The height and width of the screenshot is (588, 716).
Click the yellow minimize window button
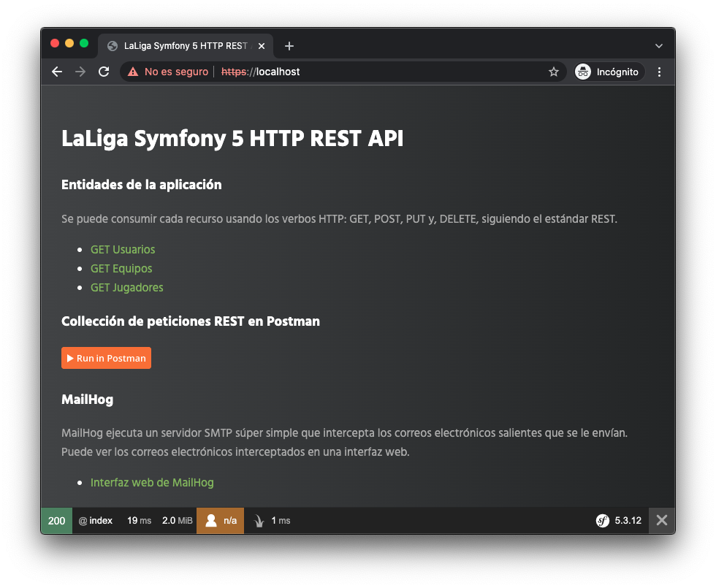click(69, 43)
